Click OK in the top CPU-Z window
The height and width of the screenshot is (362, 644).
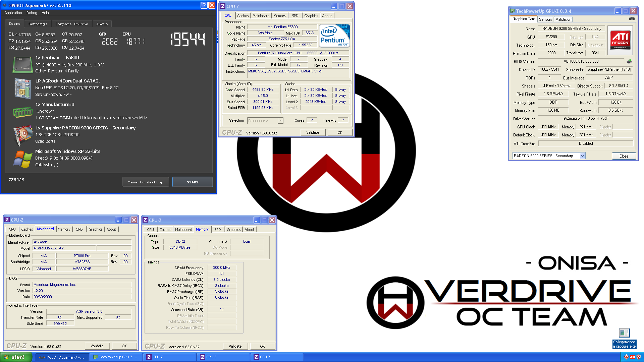click(x=340, y=132)
